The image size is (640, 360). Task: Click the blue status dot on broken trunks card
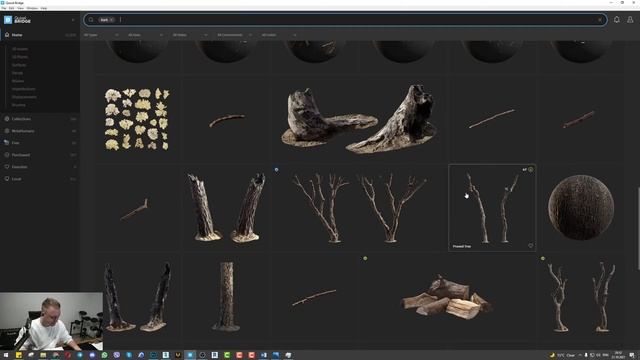tap(276, 169)
